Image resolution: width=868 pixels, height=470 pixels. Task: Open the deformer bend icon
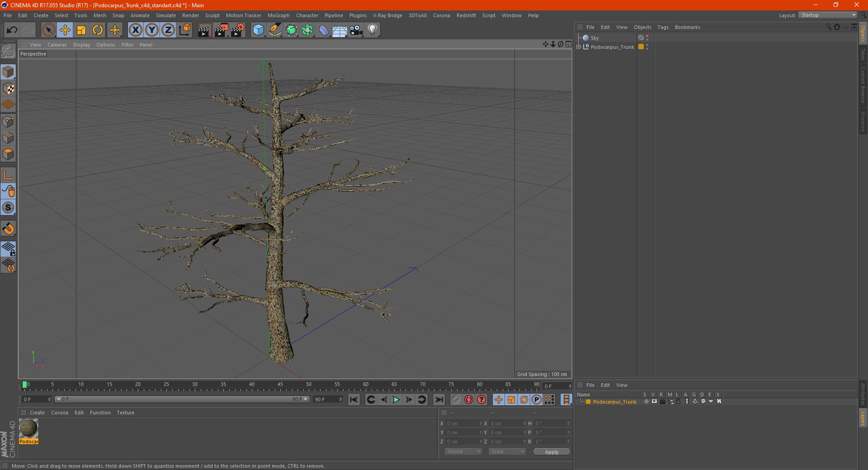tap(324, 30)
